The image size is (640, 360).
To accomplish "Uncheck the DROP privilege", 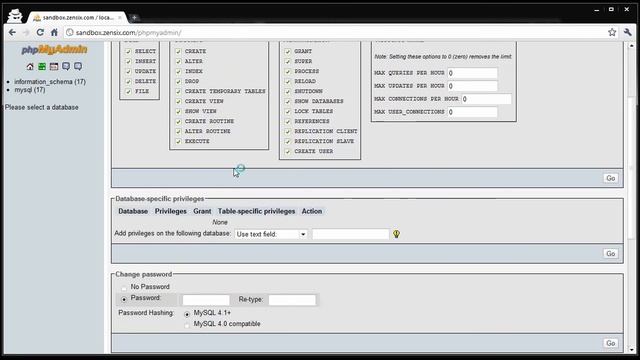I will 178,81.
